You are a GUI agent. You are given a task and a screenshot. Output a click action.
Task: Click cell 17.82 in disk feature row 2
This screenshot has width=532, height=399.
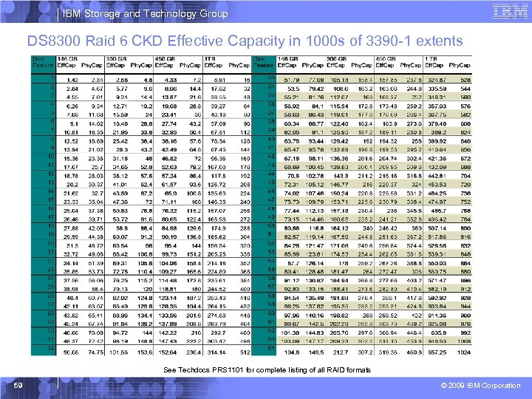pyautogui.click(x=218, y=89)
